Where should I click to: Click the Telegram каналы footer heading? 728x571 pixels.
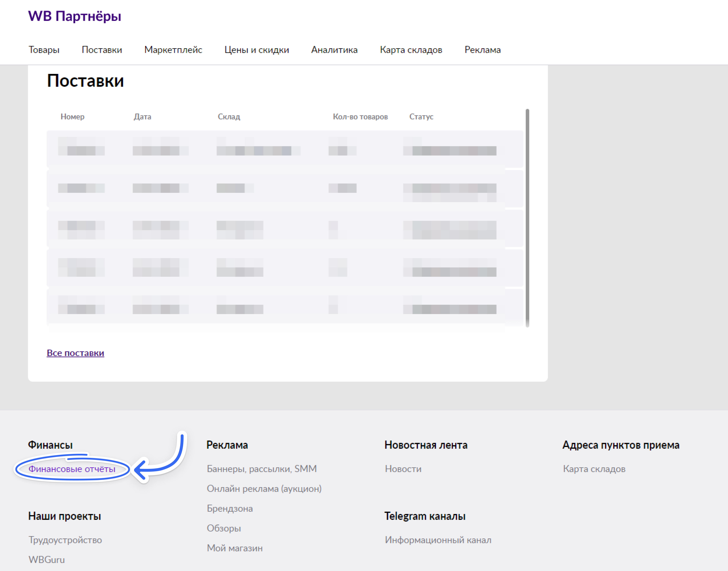425,516
